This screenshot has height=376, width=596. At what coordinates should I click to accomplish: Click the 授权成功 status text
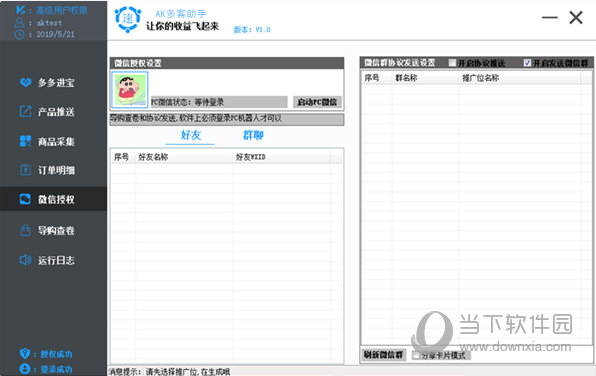coord(56,354)
